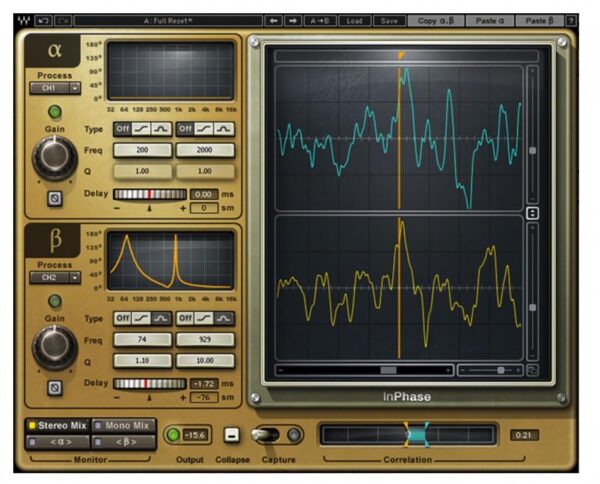Image resolution: width=600 pixels, height=484 pixels.
Task: Toggle the alpha channel power LED
Action: (55, 112)
